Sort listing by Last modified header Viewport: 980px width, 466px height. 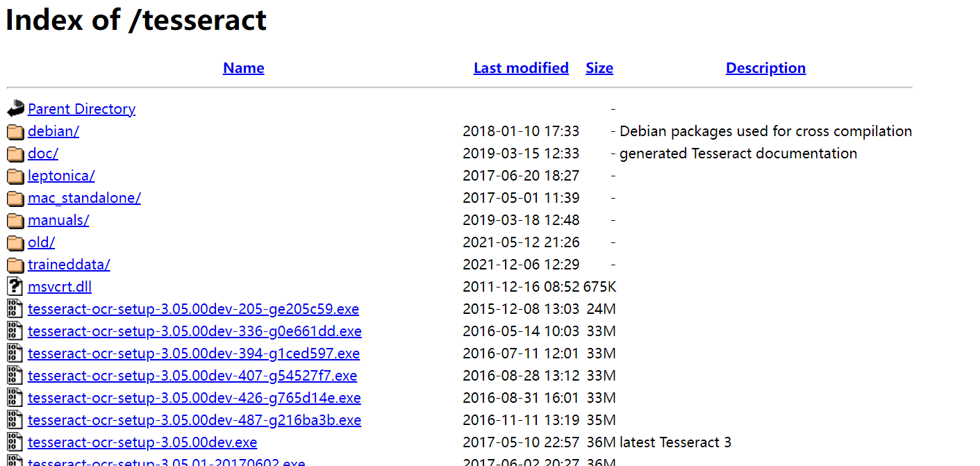pos(521,68)
